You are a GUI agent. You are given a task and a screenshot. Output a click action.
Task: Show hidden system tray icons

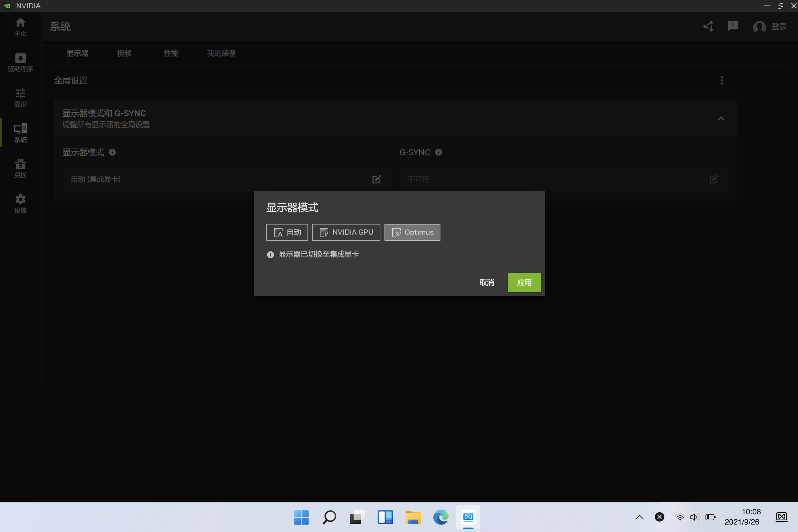639,517
